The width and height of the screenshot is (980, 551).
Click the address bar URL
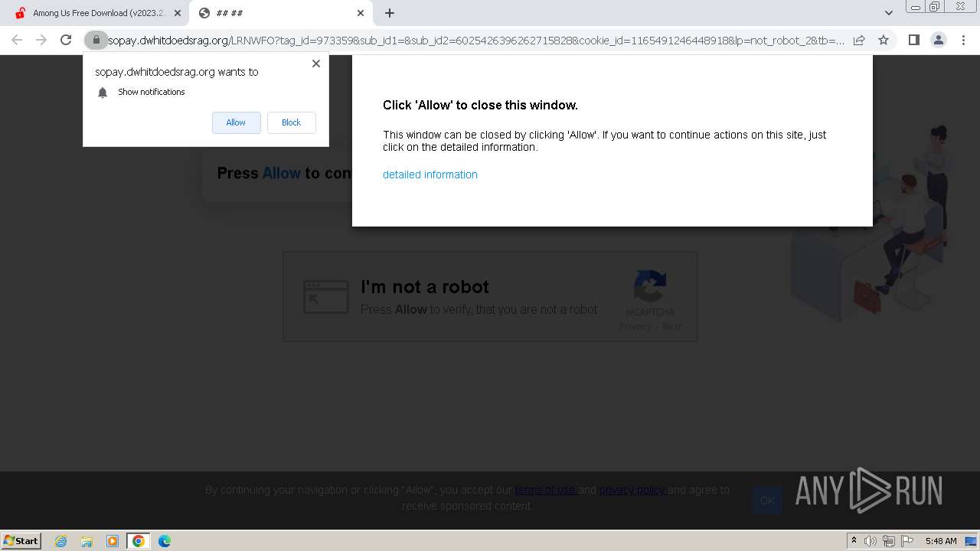click(x=475, y=41)
